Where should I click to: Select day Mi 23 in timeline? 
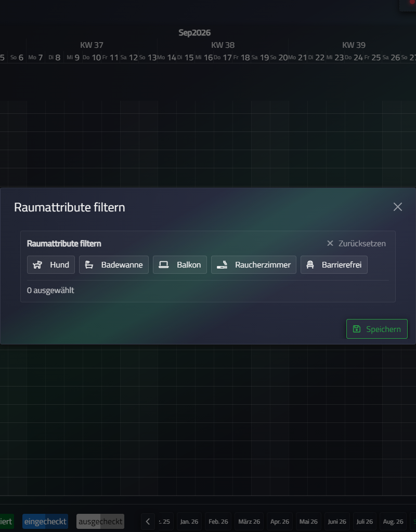pyautogui.click(x=335, y=57)
